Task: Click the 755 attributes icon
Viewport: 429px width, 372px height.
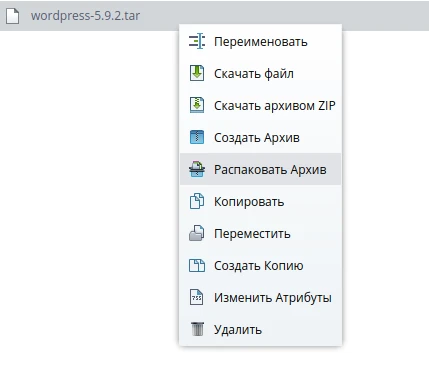Action: pos(197,297)
